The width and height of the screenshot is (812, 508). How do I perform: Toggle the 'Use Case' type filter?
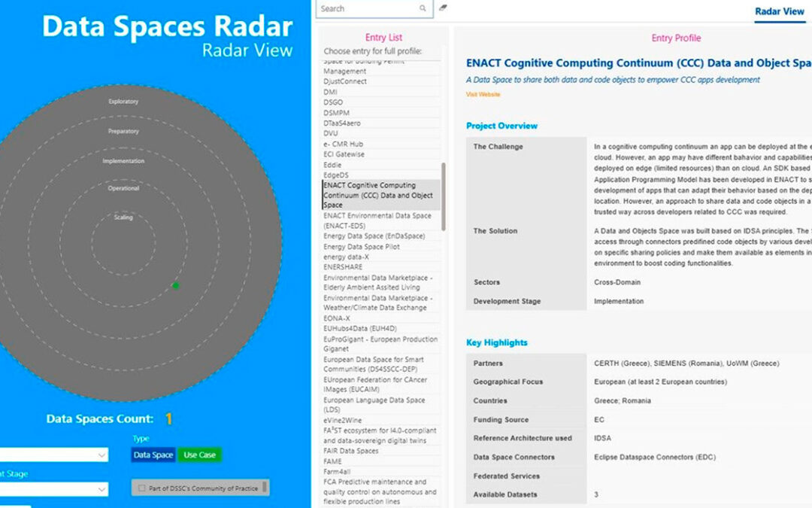(199, 456)
